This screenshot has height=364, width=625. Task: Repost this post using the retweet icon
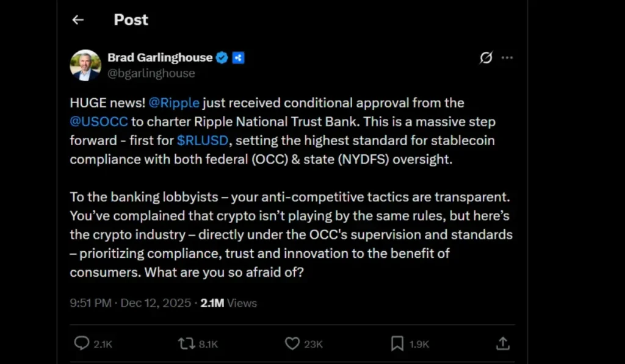[186, 344]
